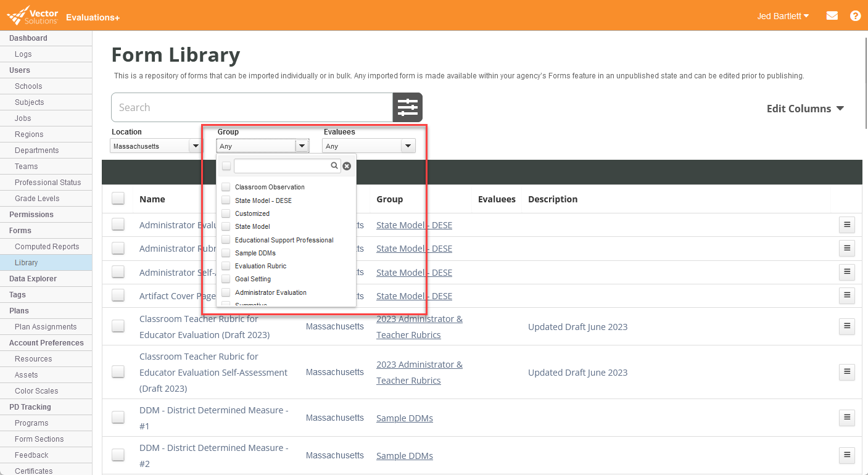Expand the Edit Columns dropdown

805,108
